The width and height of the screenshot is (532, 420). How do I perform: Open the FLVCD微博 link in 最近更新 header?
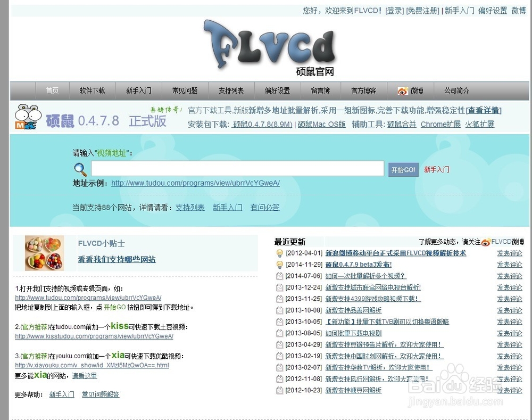508,242
